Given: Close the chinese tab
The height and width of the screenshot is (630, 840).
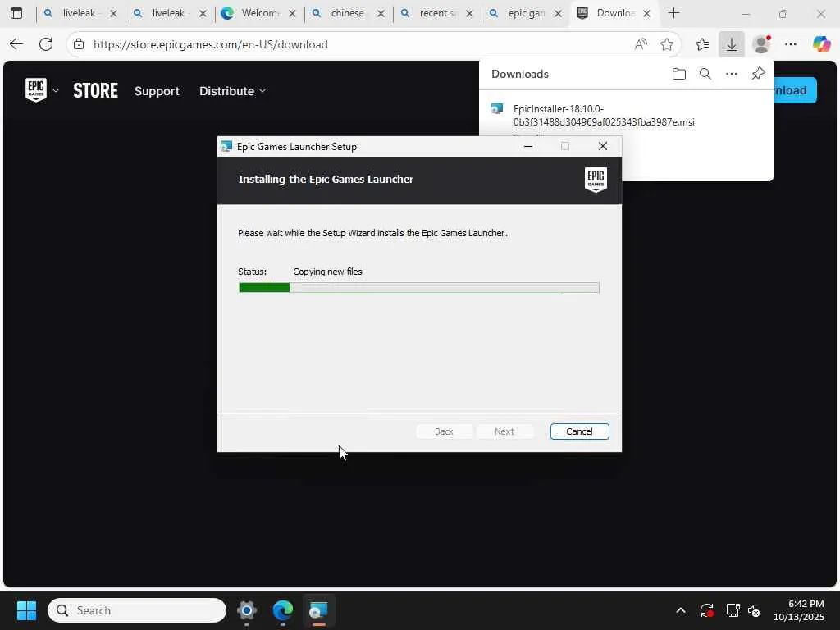Looking at the screenshot, I should click(381, 14).
